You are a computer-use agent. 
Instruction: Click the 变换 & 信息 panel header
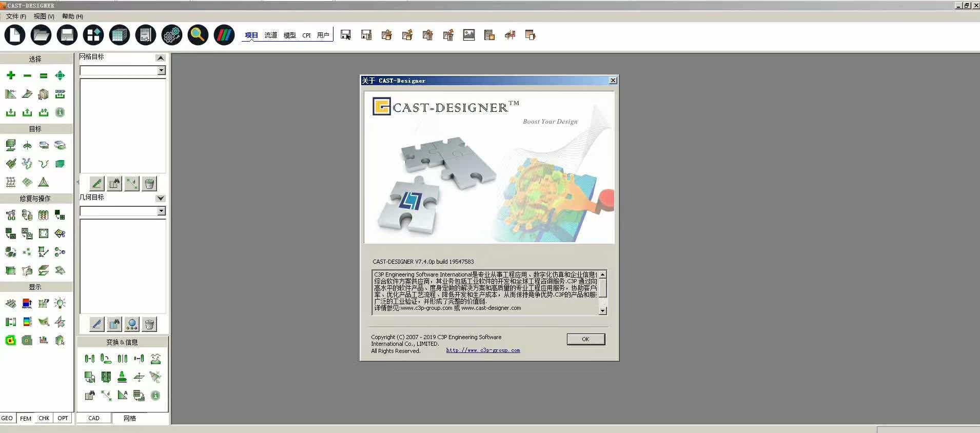[122, 342]
